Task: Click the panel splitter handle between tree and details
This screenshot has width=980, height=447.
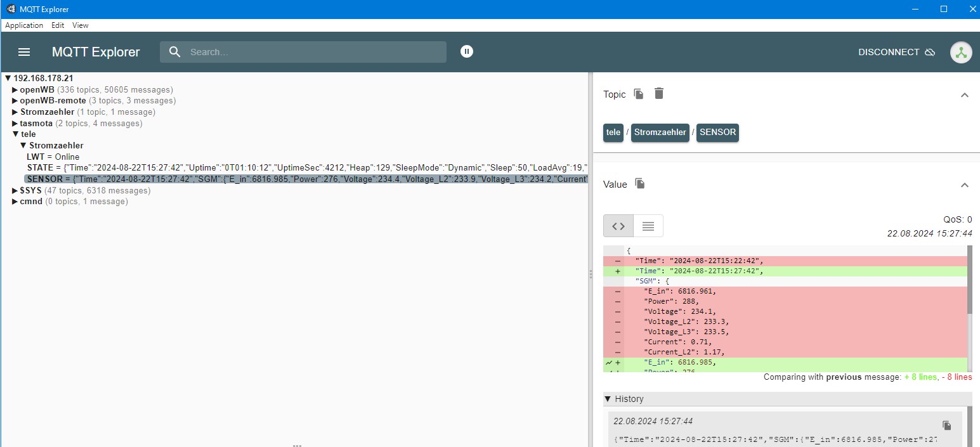Action: (591, 274)
